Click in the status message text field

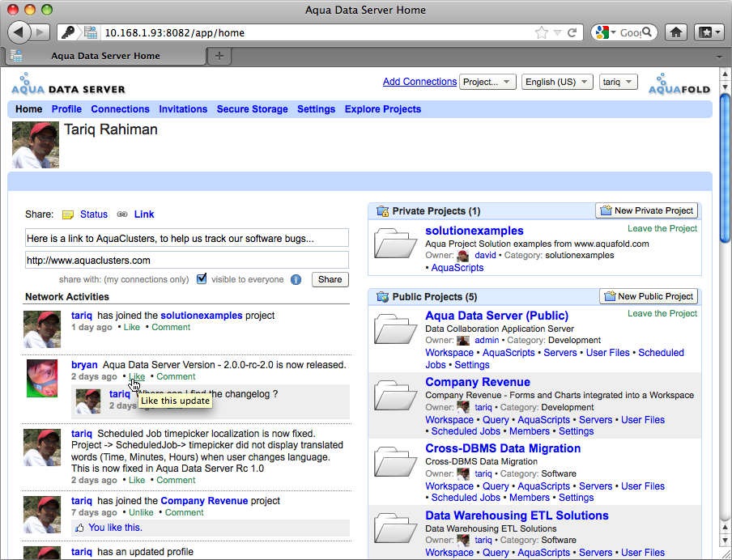[x=187, y=238]
